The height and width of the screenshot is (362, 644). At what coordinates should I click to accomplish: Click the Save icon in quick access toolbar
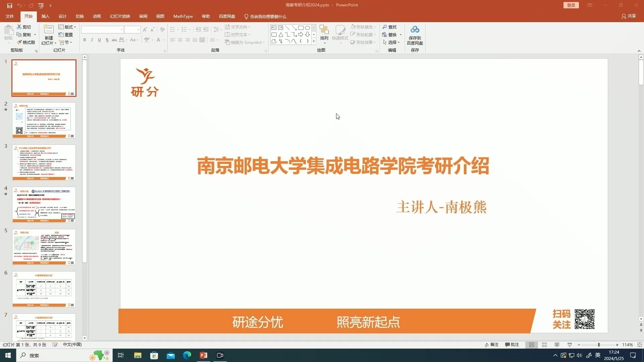[x=9, y=5]
